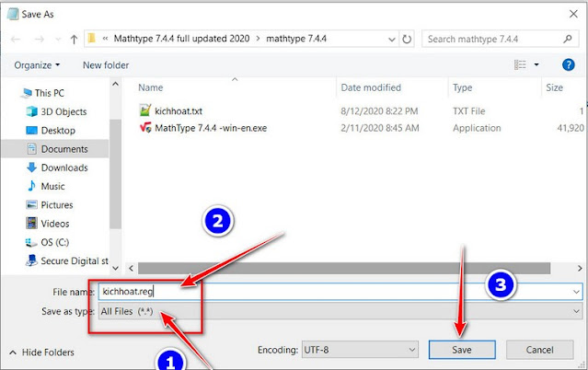Select 'Mathtype 7.4.4 full updated 2020' breadcrumb
Image resolution: width=588 pixels, height=370 pixels.
(x=181, y=39)
